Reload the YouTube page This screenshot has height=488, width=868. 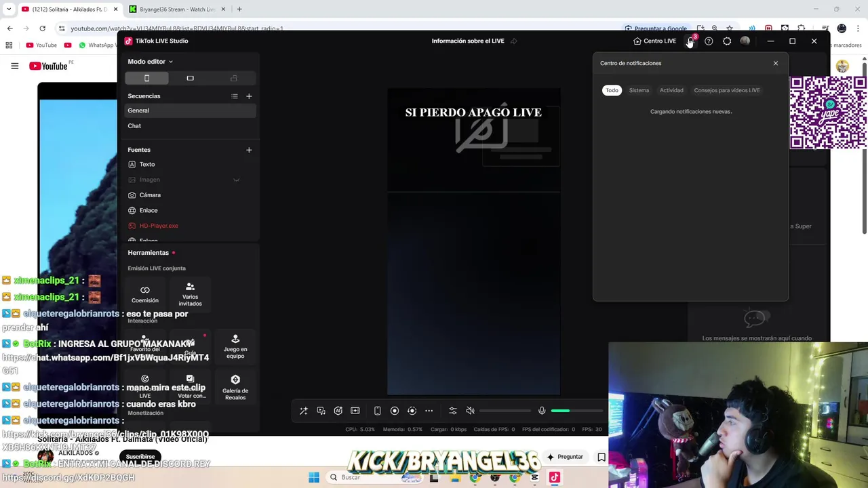[x=42, y=28]
